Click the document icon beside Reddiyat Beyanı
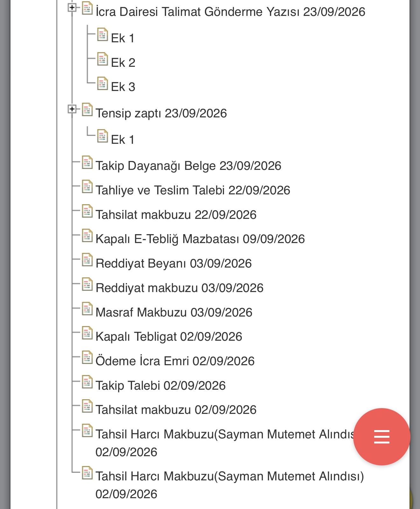Screen dimensions: 420x509 pos(87,260)
